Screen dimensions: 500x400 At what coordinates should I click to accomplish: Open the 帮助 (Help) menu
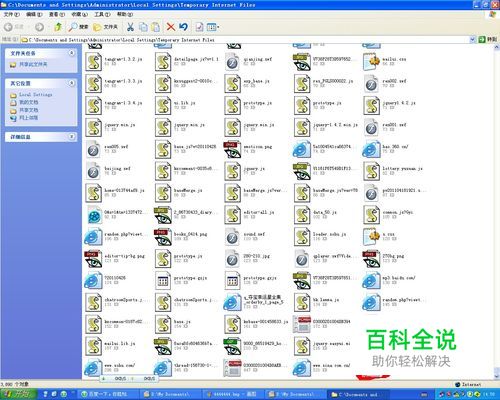pos(125,14)
